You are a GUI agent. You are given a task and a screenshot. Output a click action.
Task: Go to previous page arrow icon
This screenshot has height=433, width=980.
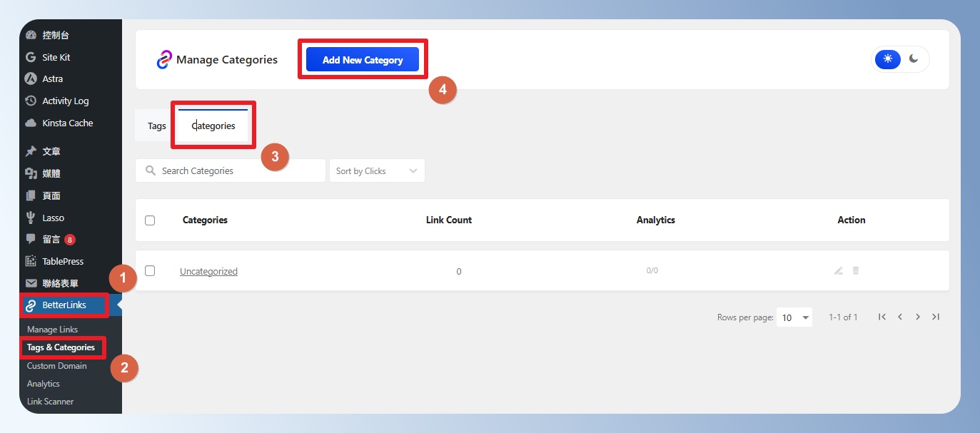pyautogui.click(x=900, y=317)
